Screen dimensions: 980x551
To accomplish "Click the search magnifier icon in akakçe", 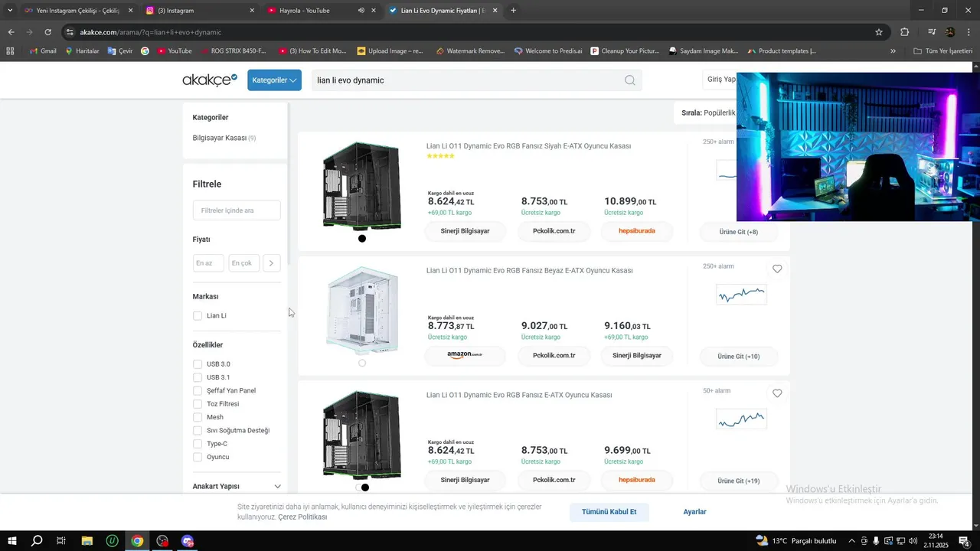I will point(629,80).
